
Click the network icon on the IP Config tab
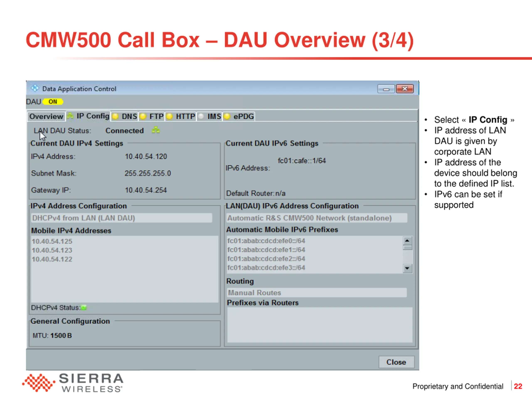click(x=70, y=116)
